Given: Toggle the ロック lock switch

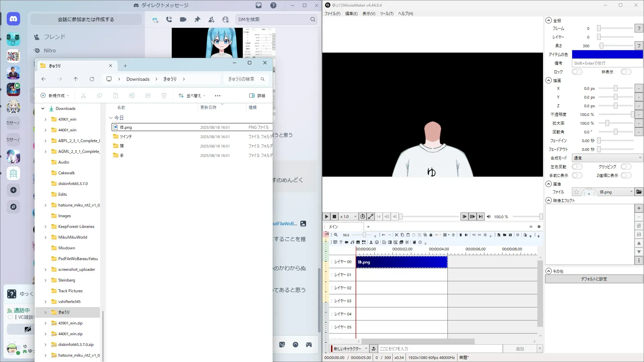Looking at the screenshot, I should 577,72.
